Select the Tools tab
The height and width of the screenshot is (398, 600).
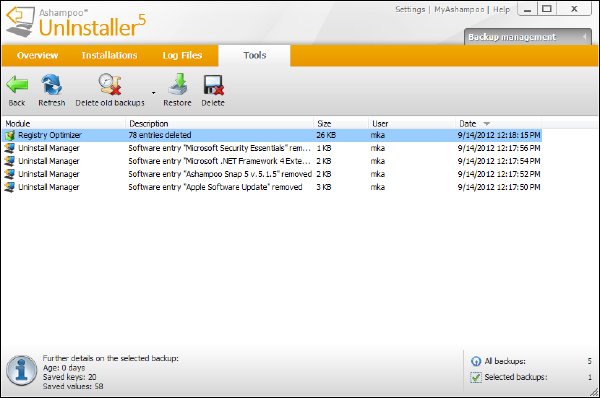pos(254,55)
